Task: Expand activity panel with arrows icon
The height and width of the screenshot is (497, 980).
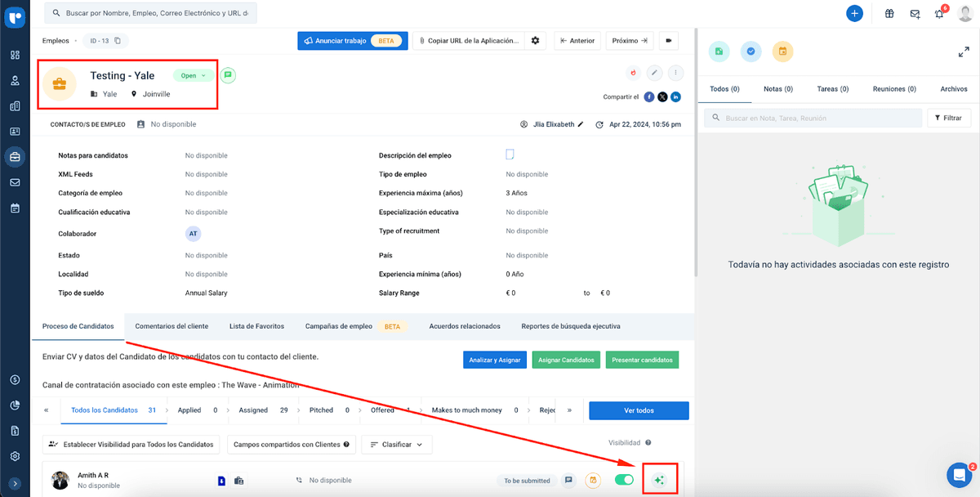Action: [x=963, y=51]
